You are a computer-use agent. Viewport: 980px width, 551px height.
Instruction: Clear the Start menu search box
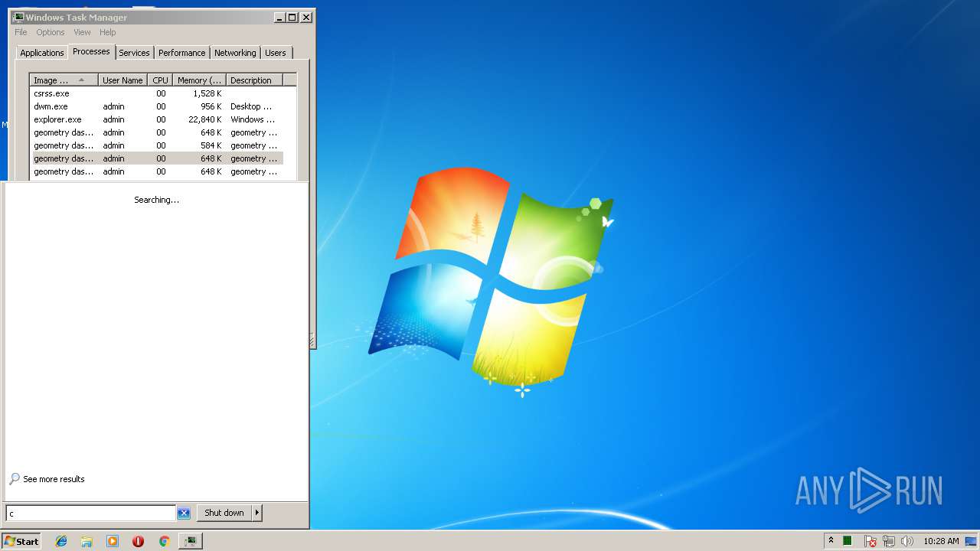[184, 513]
